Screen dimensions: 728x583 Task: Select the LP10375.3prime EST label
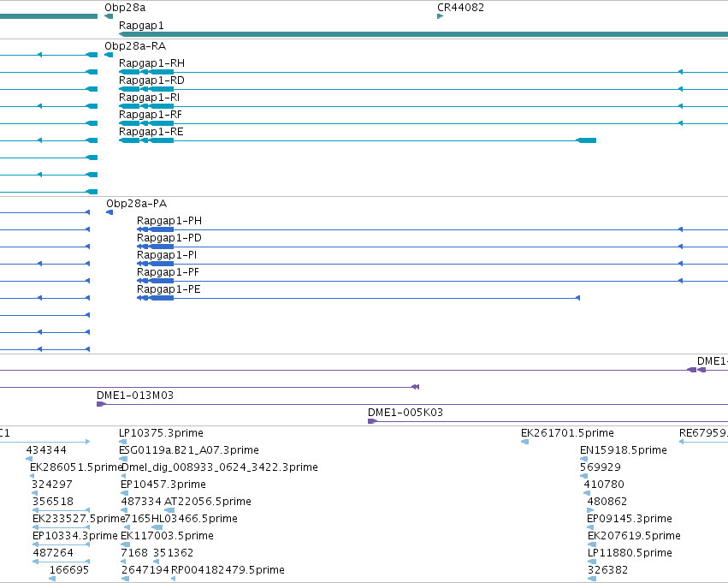point(161,433)
